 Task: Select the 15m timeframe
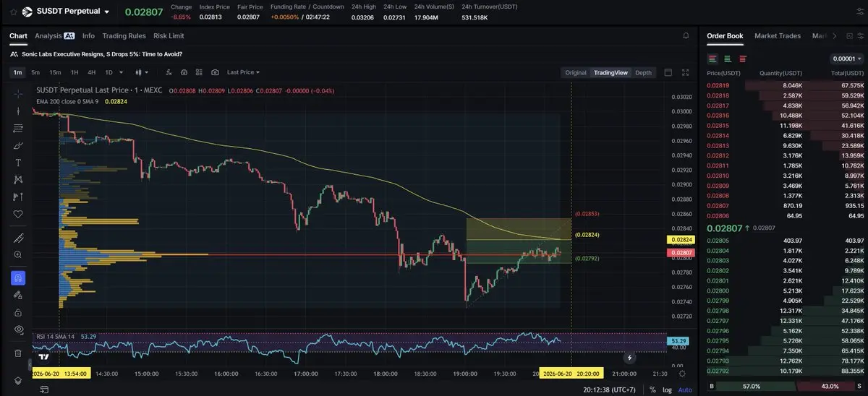click(x=55, y=72)
